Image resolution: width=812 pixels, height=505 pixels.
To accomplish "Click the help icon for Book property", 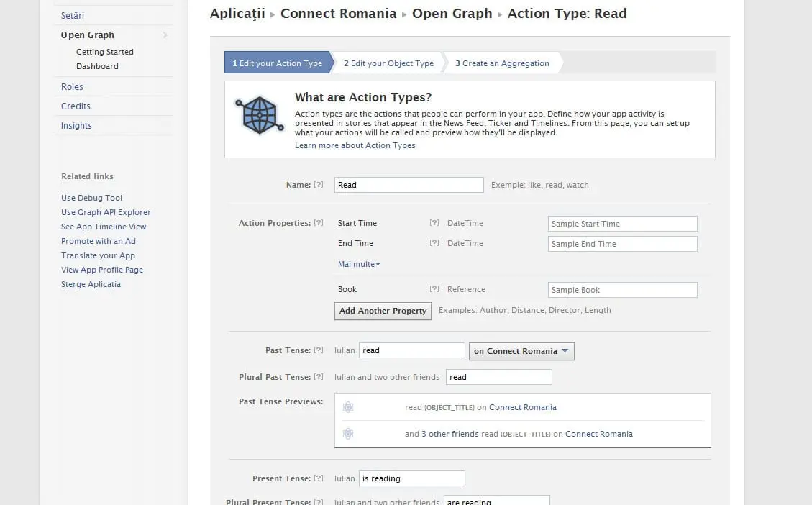I will coord(434,289).
